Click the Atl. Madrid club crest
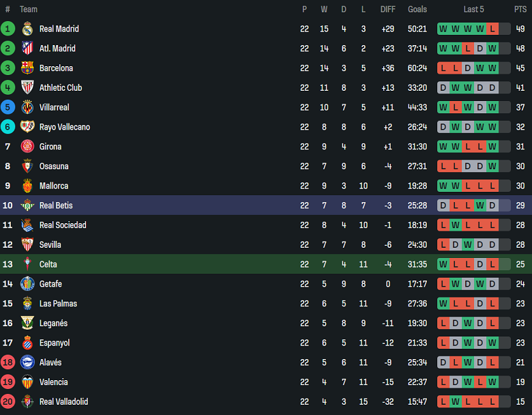Screen dimensions: 532x415 pyautogui.click(x=27, y=48)
